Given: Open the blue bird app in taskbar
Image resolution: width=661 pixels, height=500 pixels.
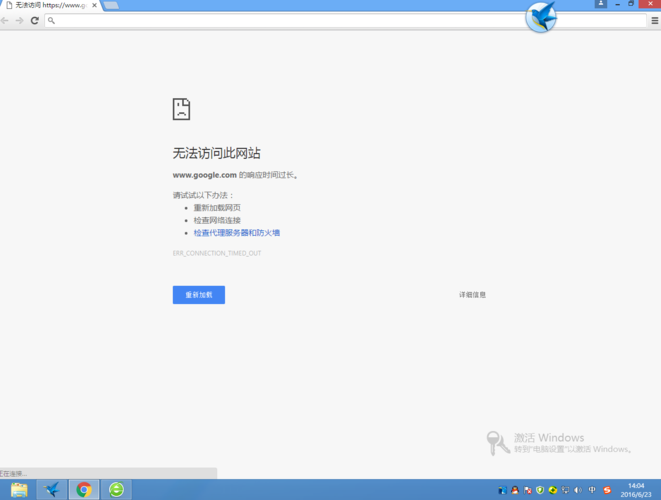Looking at the screenshot, I should coord(52,490).
